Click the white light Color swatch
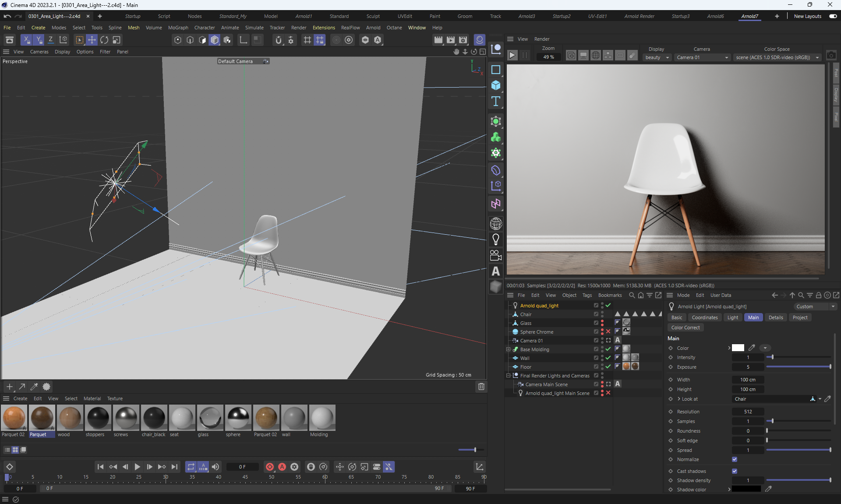This screenshot has width=841, height=504. tap(738, 348)
